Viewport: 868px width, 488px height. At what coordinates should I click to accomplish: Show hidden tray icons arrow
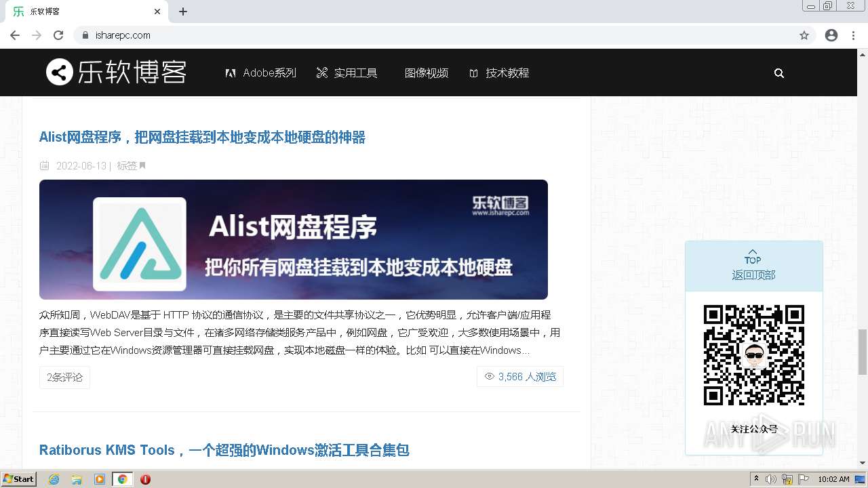pos(756,479)
